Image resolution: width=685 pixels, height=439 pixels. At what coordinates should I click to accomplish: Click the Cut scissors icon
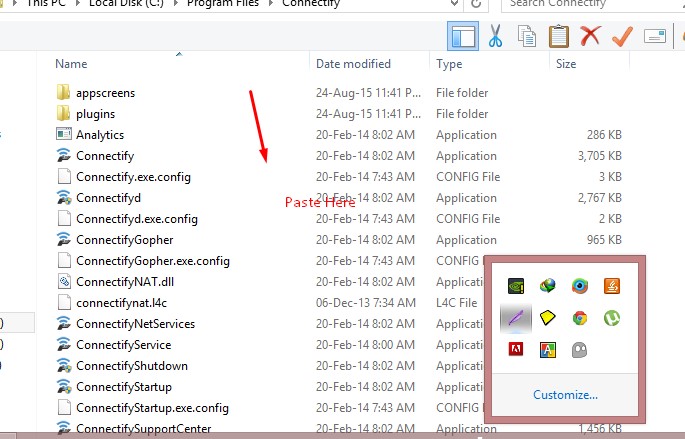tap(495, 36)
